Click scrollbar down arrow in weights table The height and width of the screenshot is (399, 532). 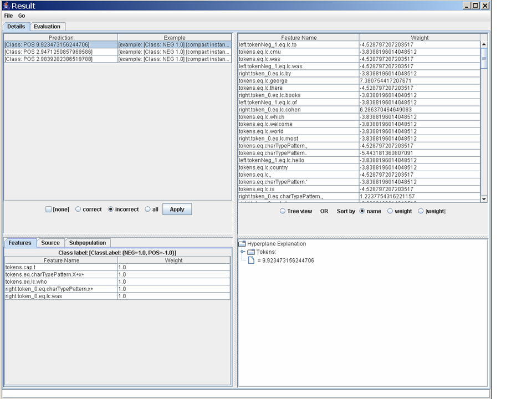point(484,199)
